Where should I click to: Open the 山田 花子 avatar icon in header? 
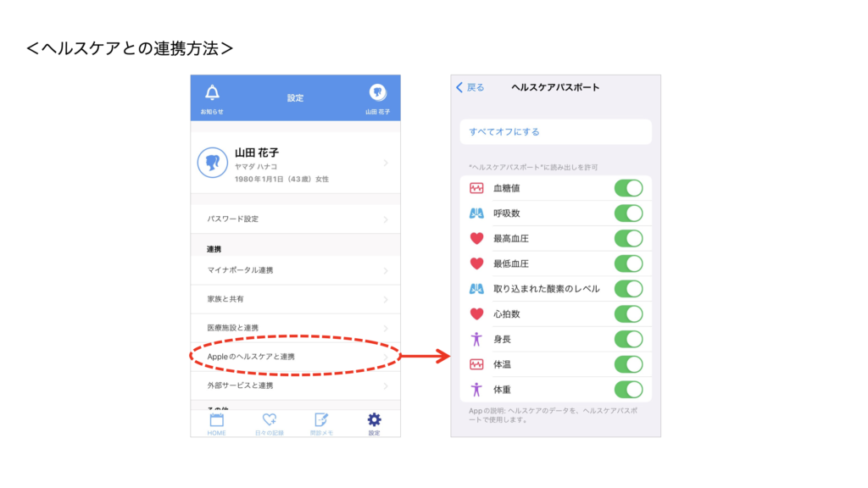pyautogui.click(x=378, y=92)
